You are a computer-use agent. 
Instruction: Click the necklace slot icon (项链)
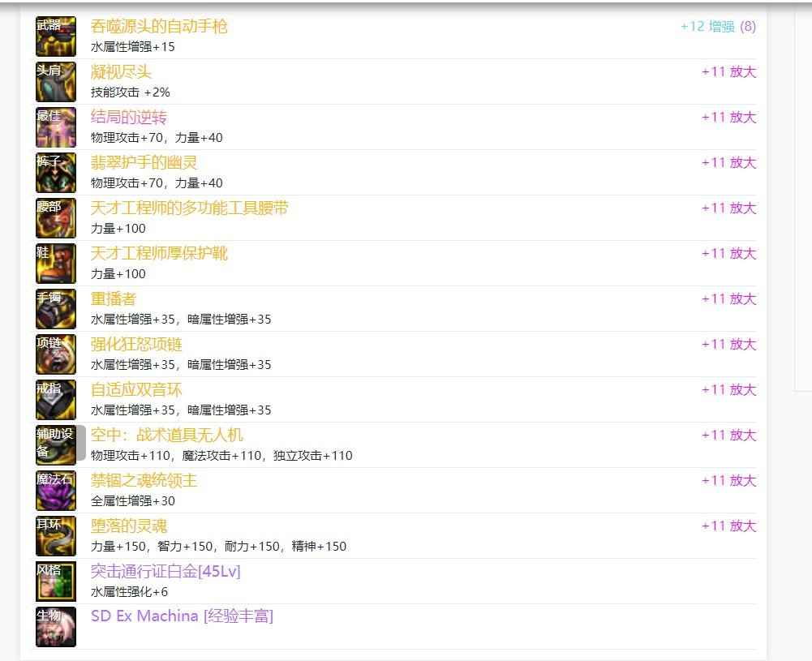56,354
